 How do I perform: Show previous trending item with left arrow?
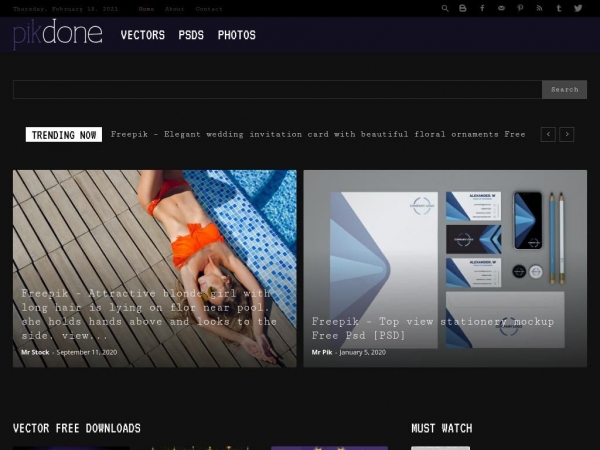click(x=548, y=134)
